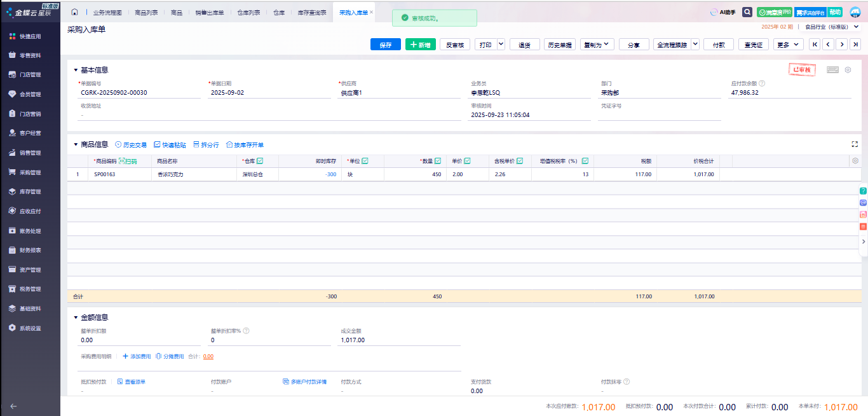The height and width of the screenshot is (416, 868).
Task: Switch to the 库存查询表 tab
Action: 312,12
